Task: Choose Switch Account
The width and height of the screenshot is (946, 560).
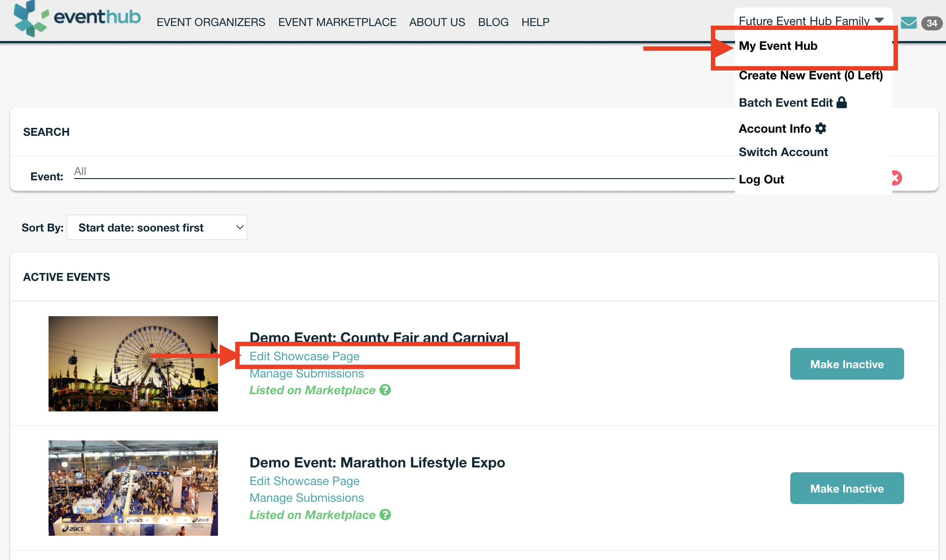Action: (x=784, y=152)
